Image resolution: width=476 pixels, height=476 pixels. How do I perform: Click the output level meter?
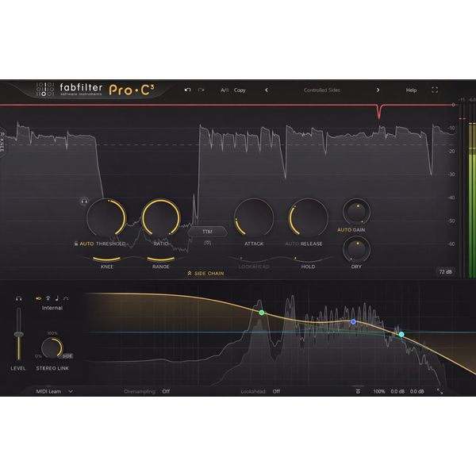tap(471, 191)
